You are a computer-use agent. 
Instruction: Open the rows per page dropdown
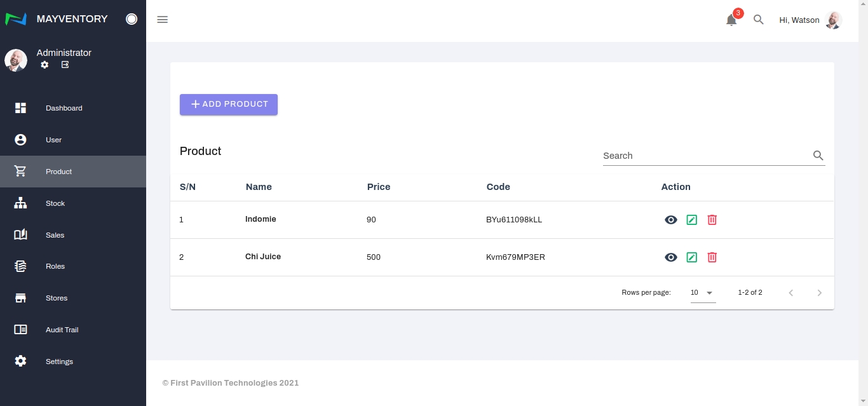pos(703,293)
